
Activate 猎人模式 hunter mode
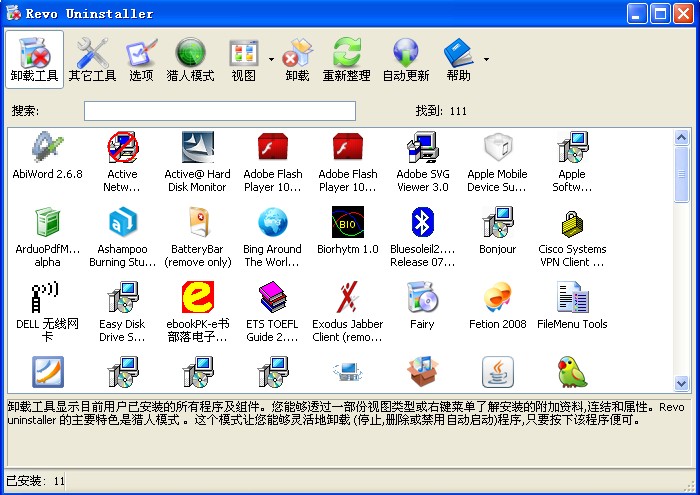coord(190,60)
